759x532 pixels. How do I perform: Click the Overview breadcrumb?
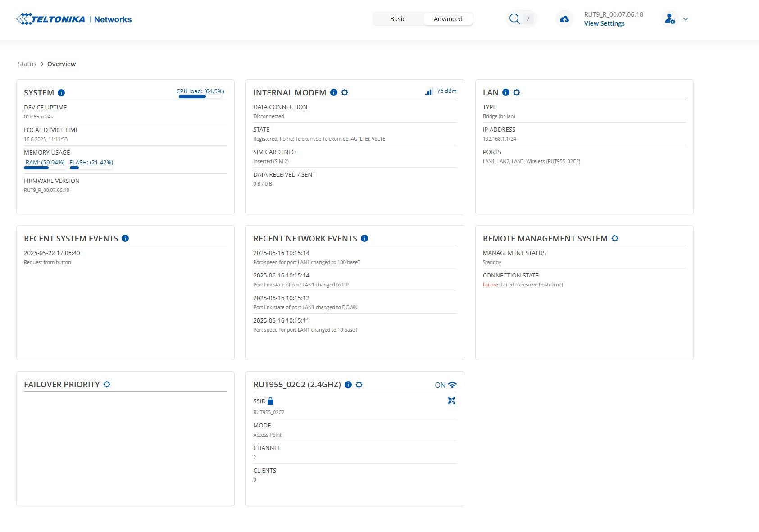point(61,64)
